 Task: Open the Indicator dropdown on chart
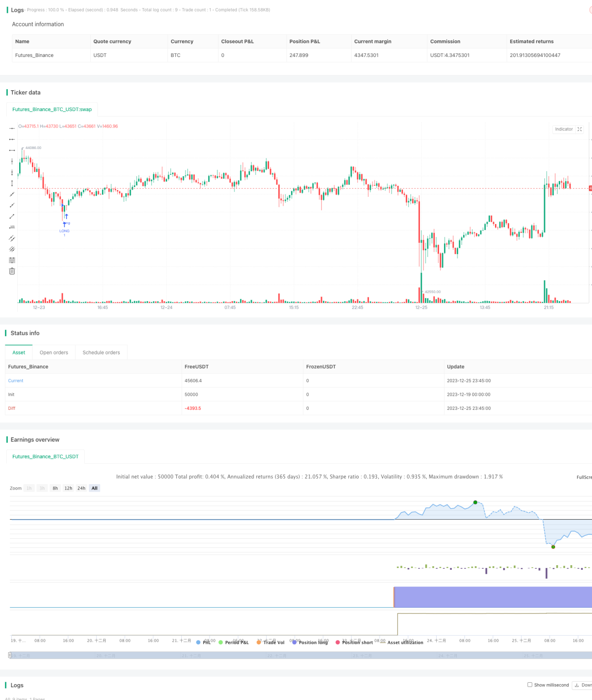tap(564, 129)
